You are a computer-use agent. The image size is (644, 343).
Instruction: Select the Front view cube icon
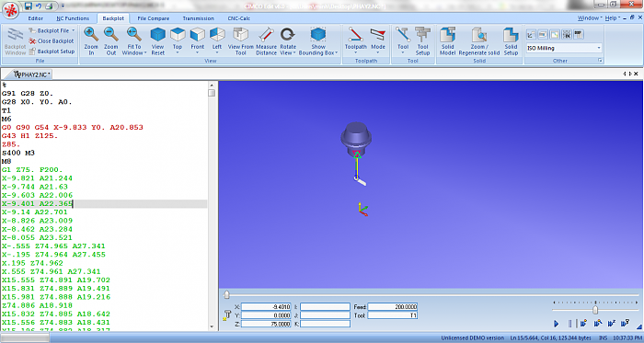[197, 34]
